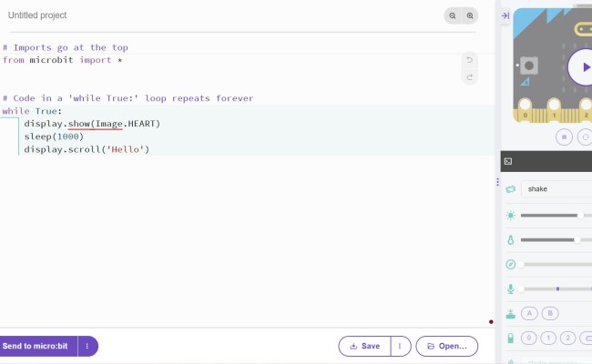The image size is (592, 364).
Task: Click the 'while True:' code line
Action: pos(32,111)
